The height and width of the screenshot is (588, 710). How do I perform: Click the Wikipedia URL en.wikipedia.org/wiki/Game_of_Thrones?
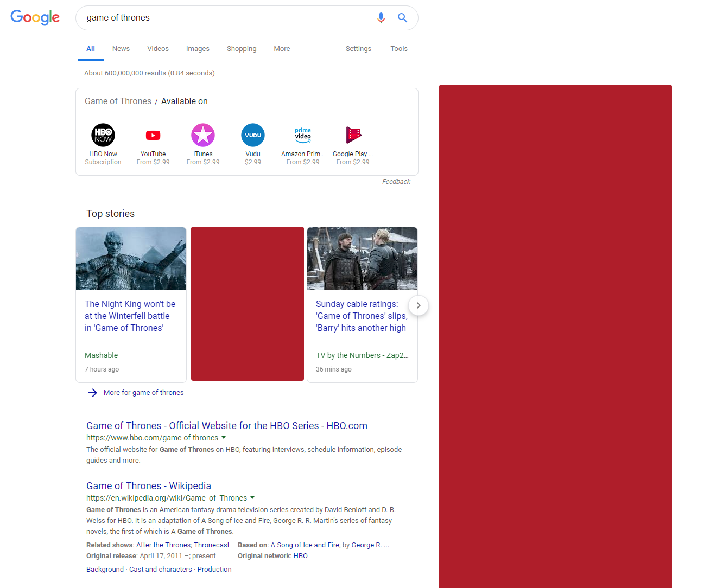(167, 498)
